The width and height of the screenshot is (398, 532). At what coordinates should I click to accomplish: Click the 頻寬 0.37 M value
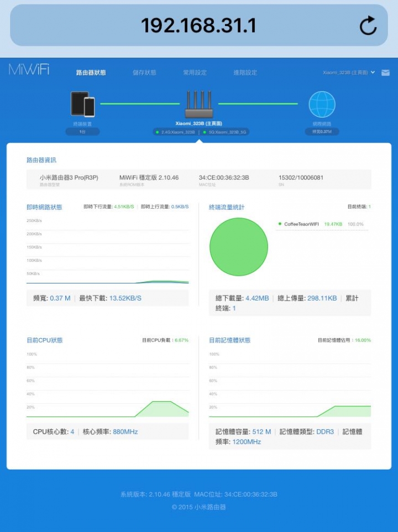point(60,298)
